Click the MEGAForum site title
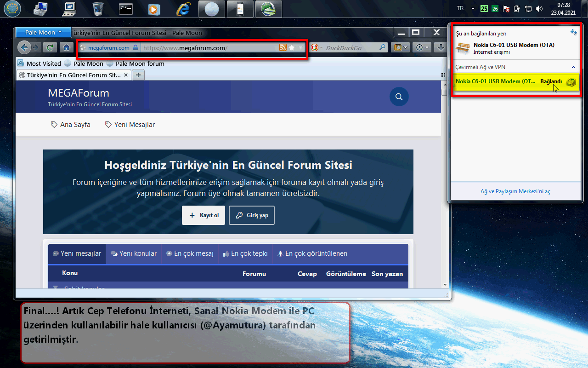The width and height of the screenshot is (588, 368). [79, 93]
